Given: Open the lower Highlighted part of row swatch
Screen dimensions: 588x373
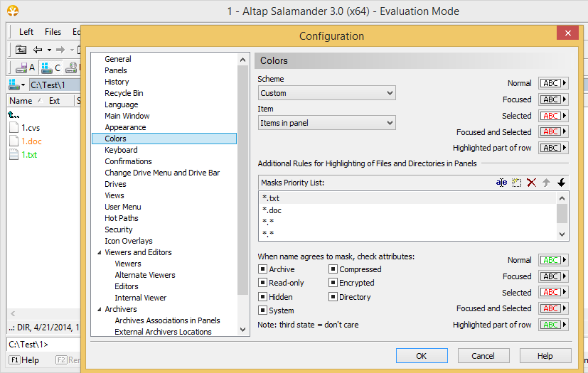Looking at the screenshot, I should 553,325.
